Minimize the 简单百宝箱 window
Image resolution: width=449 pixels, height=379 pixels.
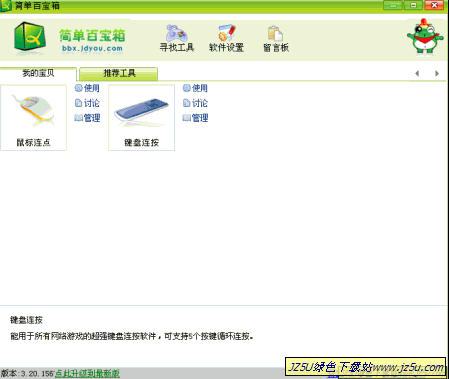coord(393,5)
